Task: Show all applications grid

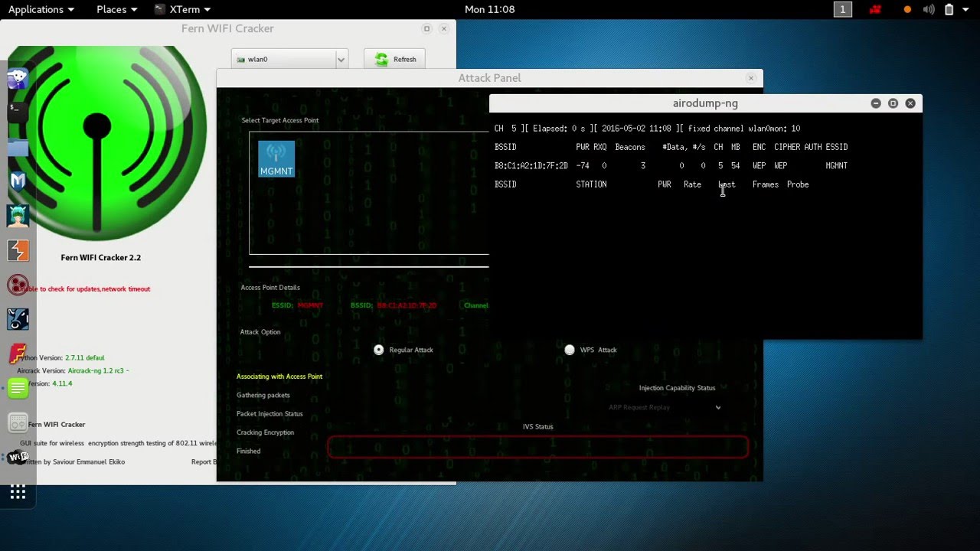Action: point(18,492)
